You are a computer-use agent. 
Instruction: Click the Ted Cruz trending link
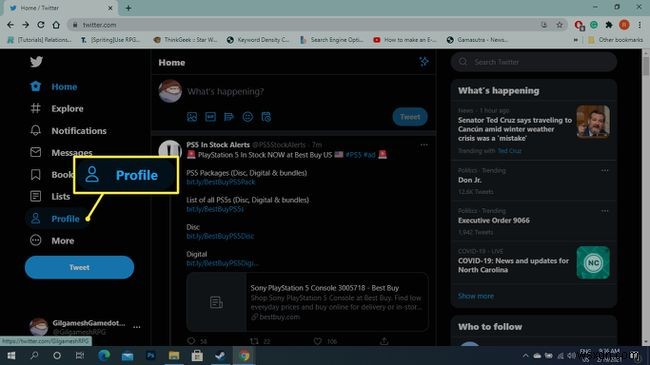click(509, 151)
